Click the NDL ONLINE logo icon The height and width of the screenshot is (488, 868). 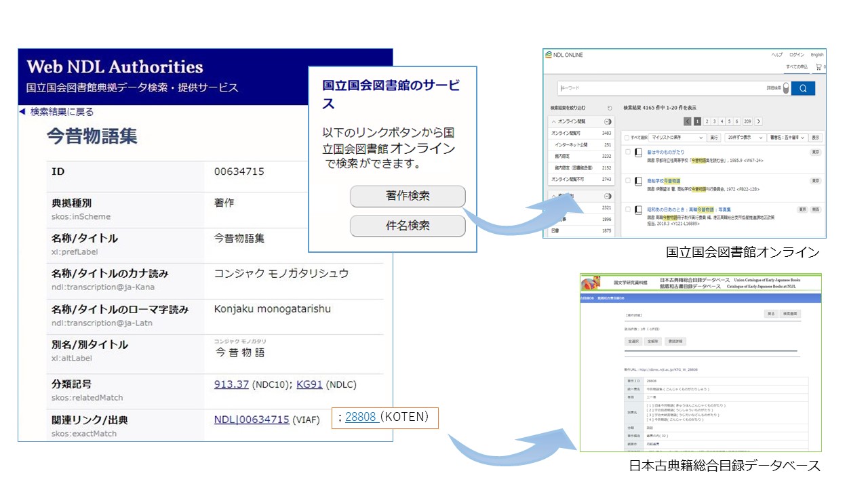click(x=548, y=55)
